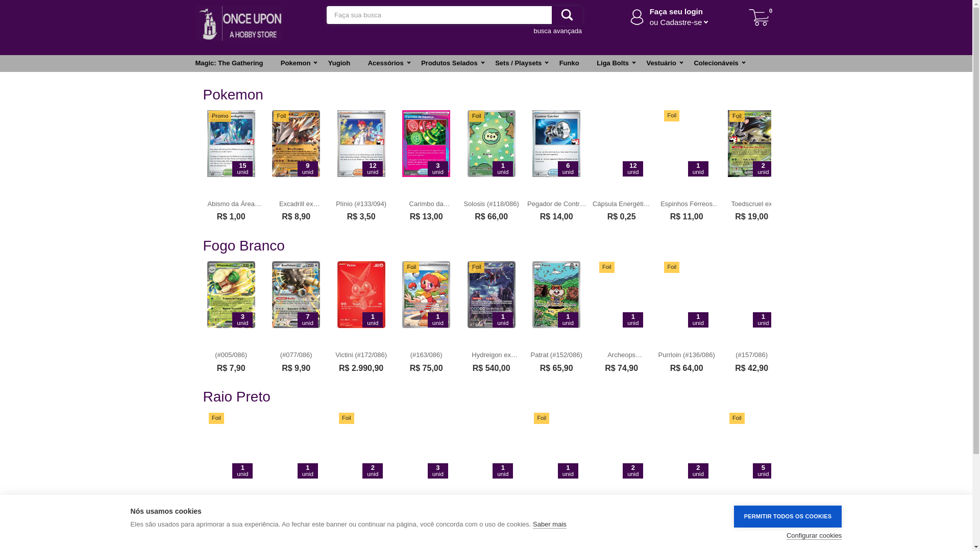
Task: Click the 'Pegador de Contr…' product name
Action: coord(556,204)
